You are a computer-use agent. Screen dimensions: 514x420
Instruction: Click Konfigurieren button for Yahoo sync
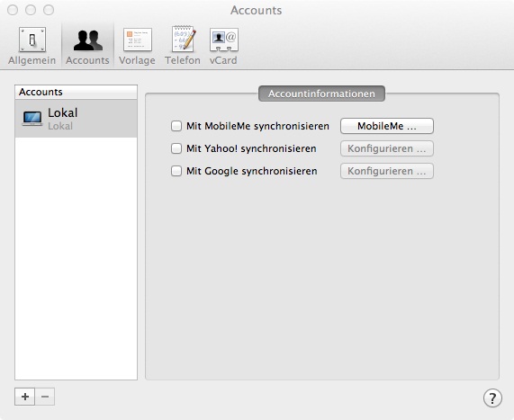(387, 148)
